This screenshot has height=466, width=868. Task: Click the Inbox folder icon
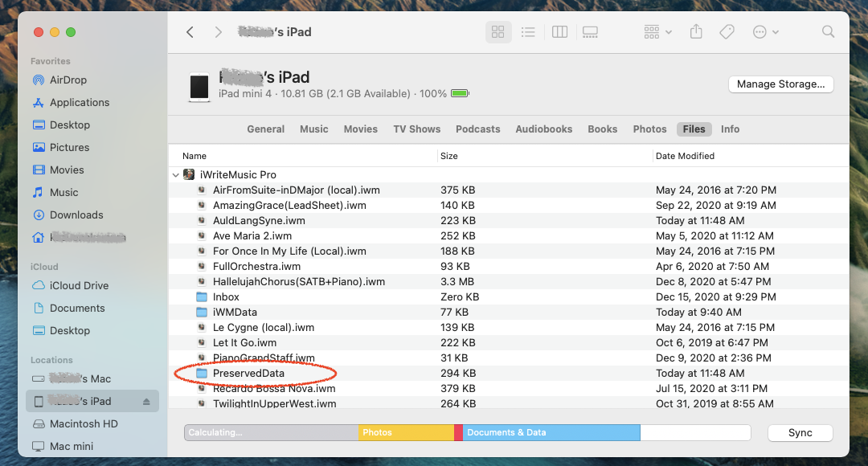click(202, 296)
